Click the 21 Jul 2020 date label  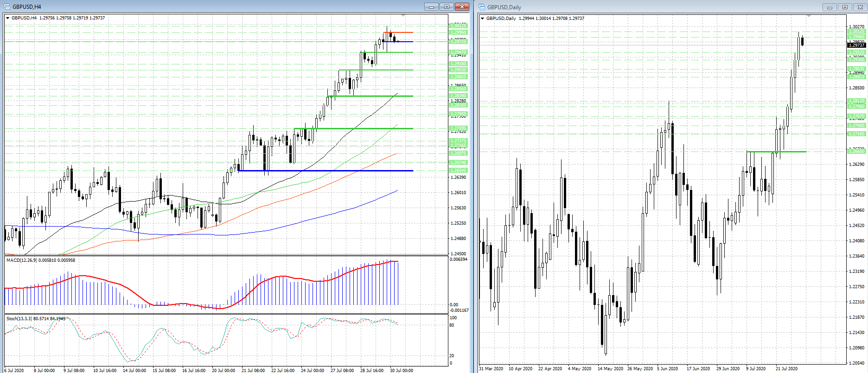pyautogui.click(x=786, y=369)
